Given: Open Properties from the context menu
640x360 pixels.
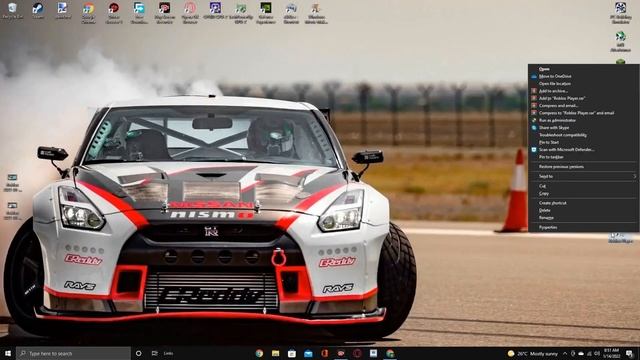Looking at the screenshot, I should coord(584,228).
